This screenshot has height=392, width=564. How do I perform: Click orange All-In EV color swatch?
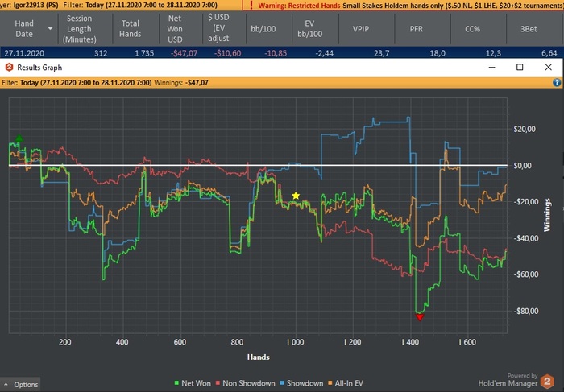point(330,383)
